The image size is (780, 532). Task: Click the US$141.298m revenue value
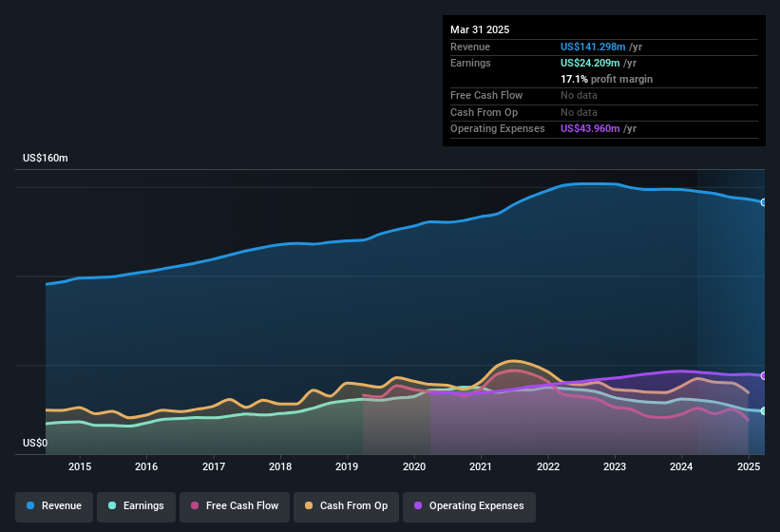pyautogui.click(x=593, y=47)
